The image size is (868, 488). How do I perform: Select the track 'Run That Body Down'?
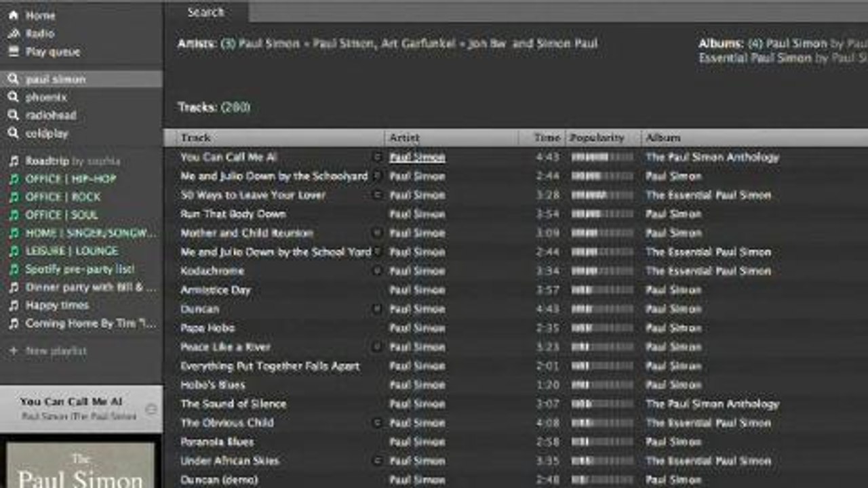pos(233,214)
